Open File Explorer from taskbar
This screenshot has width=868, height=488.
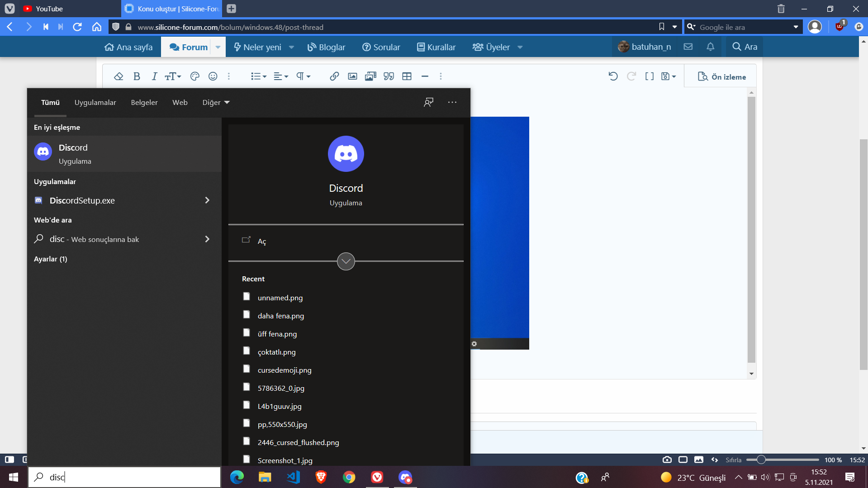[x=265, y=477]
